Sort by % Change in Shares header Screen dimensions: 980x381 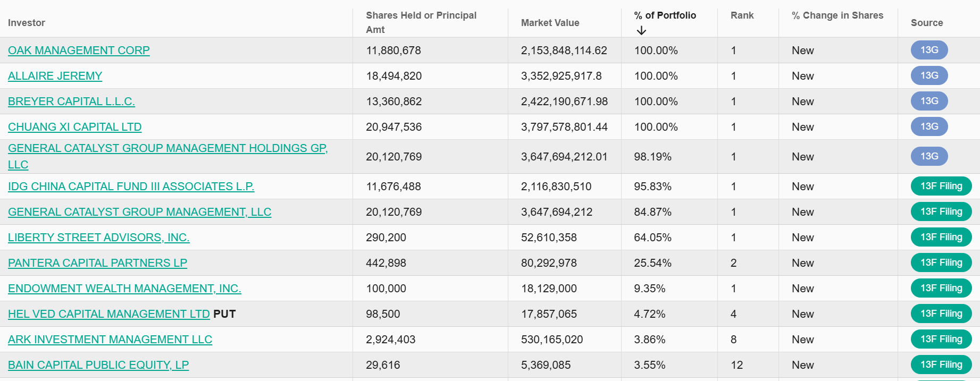pyautogui.click(x=837, y=15)
